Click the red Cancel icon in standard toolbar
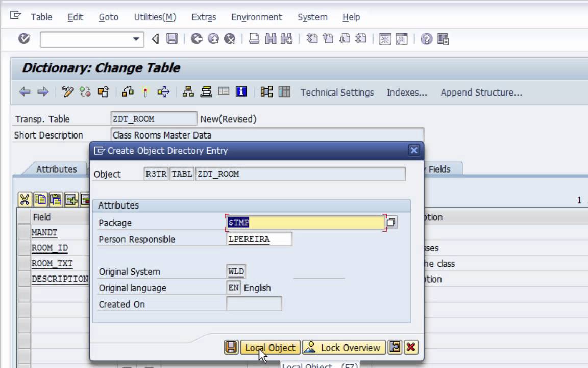 click(230, 39)
